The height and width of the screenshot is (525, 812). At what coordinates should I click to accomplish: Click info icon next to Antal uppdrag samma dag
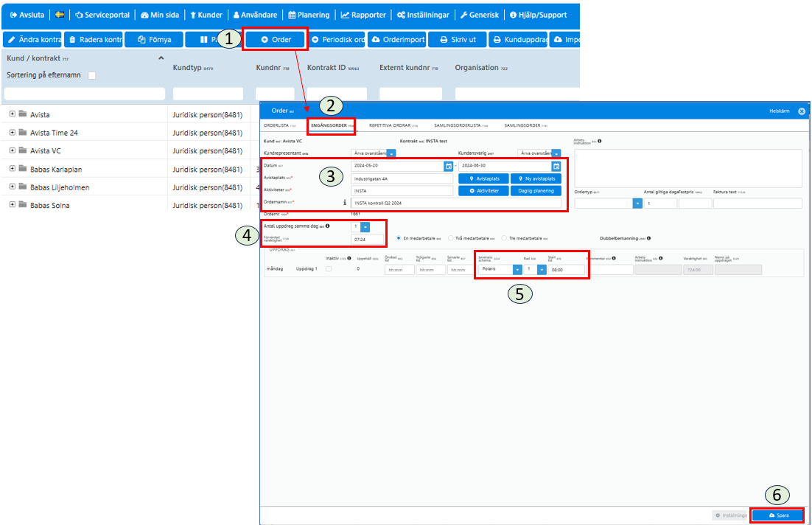pyautogui.click(x=327, y=226)
